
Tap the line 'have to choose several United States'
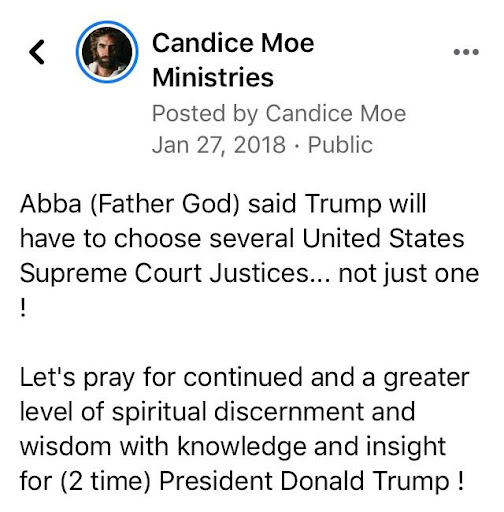coord(242,239)
